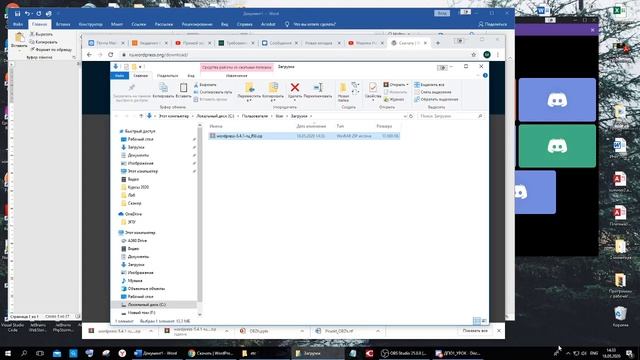This screenshot has width=640, height=360.
Task: Open the dropdown arrow of OBZh.pptx download item
Action: click(x=302, y=331)
